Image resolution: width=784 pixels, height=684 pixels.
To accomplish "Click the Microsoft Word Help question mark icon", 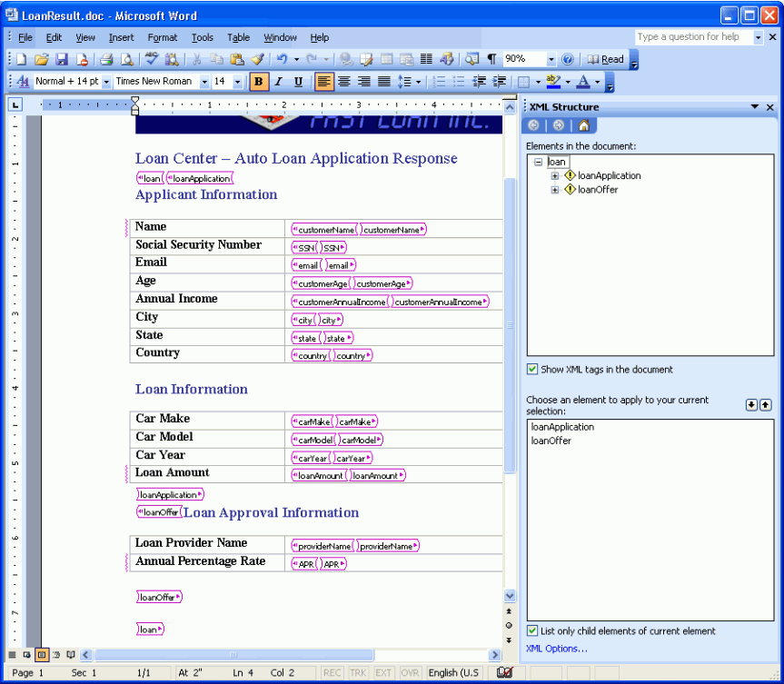I will coord(567,60).
